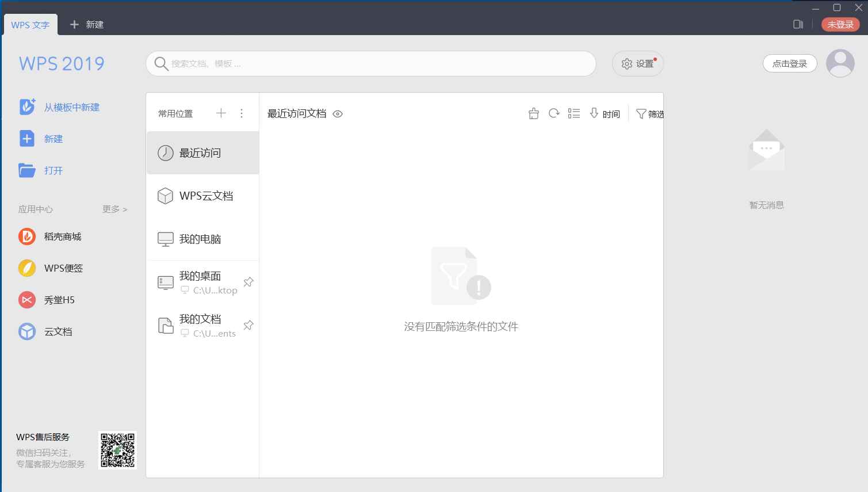This screenshot has height=492, width=868.
Task: Open 常用位置 three-dot more menu
Action: point(242,113)
